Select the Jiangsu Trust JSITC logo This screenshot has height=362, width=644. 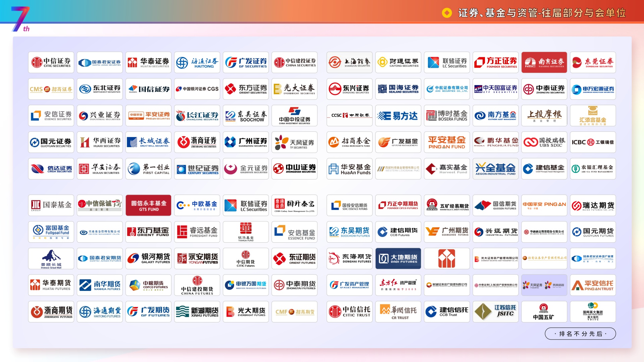[x=496, y=312]
